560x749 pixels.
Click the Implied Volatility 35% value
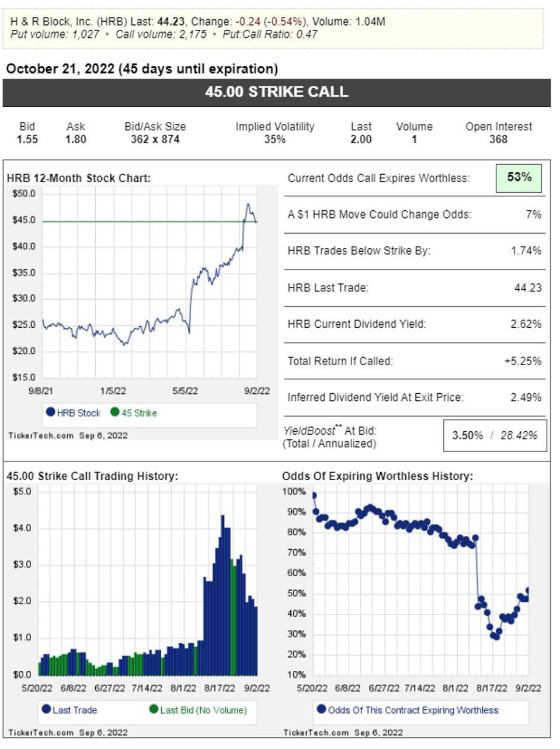pyautogui.click(x=274, y=139)
